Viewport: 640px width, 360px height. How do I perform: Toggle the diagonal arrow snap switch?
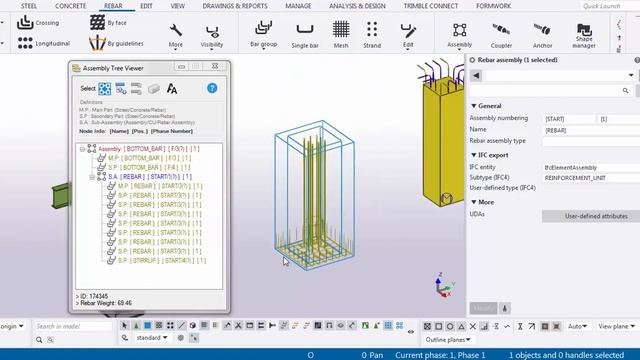(531, 326)
